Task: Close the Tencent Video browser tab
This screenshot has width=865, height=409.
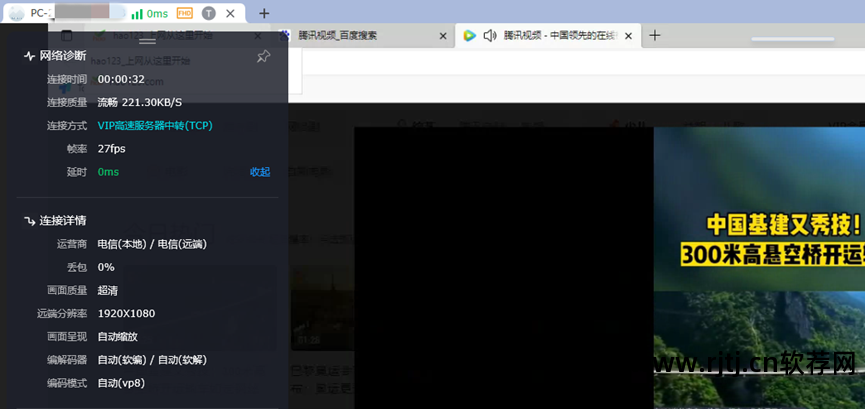Action: [x=626, y=36]
